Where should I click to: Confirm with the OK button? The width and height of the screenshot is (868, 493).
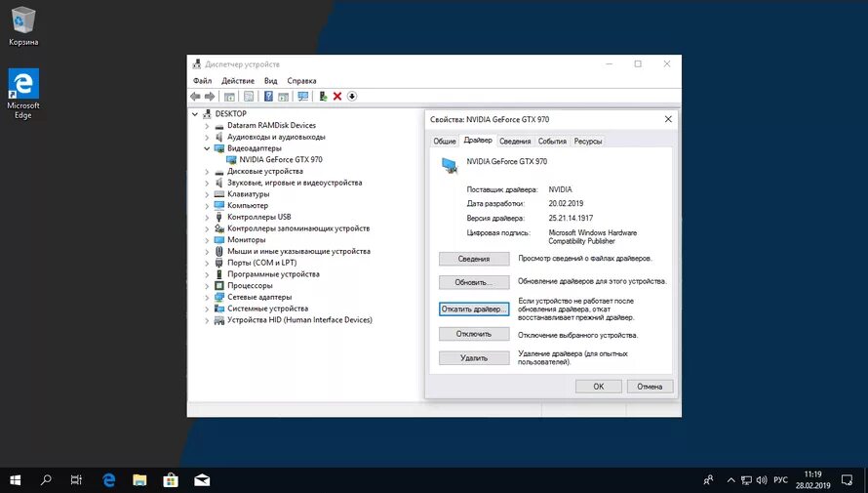[599, 387]
